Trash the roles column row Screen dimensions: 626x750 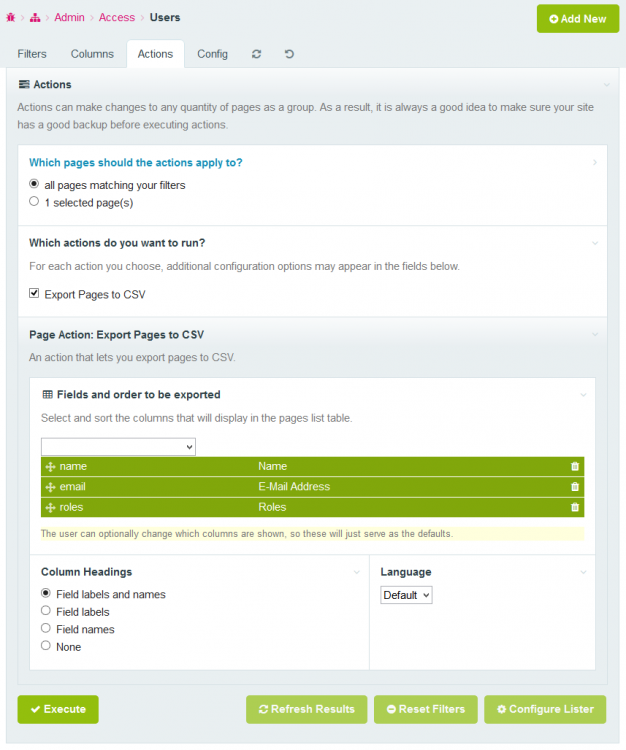click(x=575, y=507)
